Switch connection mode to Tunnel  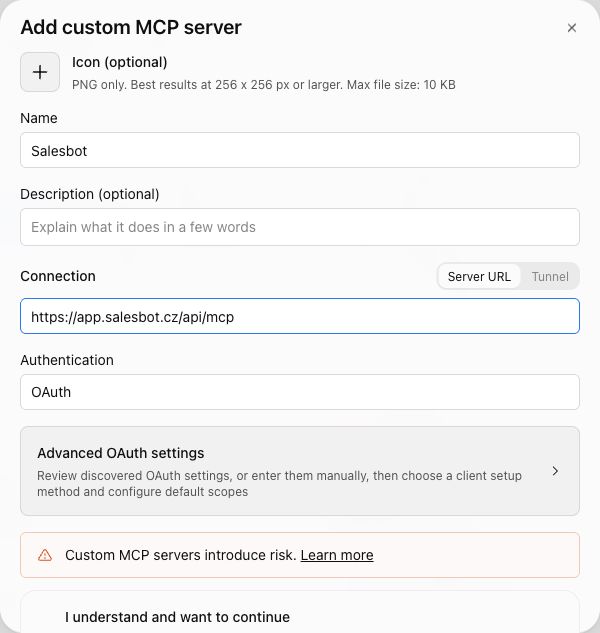coord(550,277)
